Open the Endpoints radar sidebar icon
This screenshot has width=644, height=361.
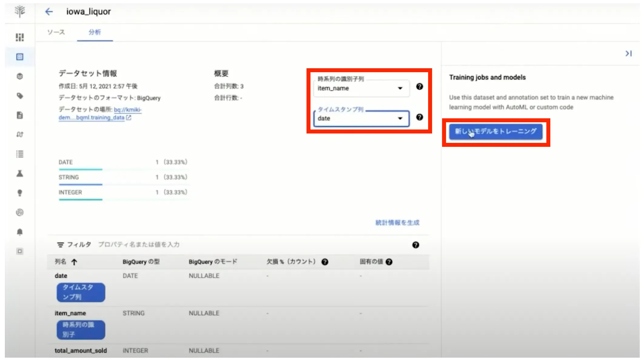click(x=20, y=212)
